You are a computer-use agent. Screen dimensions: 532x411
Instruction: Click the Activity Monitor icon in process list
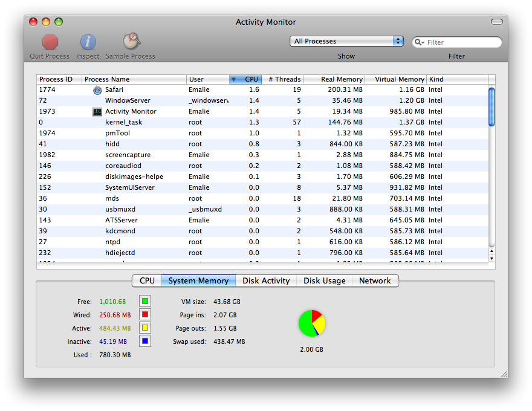tap(97, 112)
